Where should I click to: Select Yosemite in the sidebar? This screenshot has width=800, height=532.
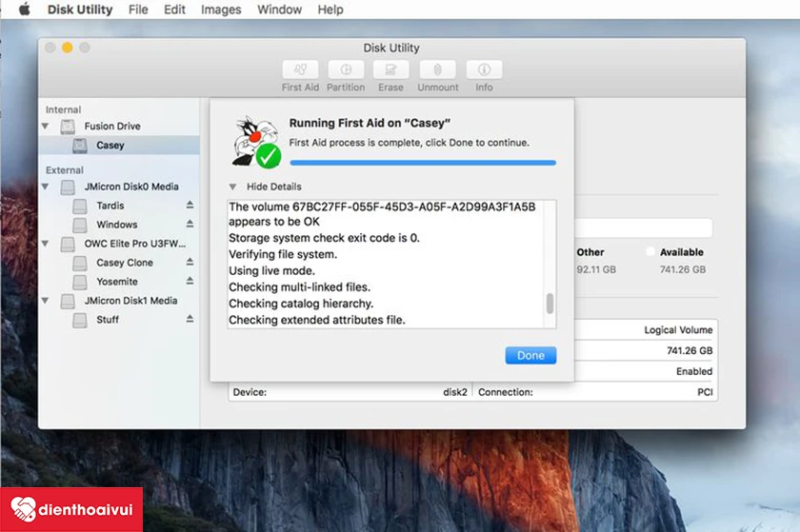tap(117, 282)
